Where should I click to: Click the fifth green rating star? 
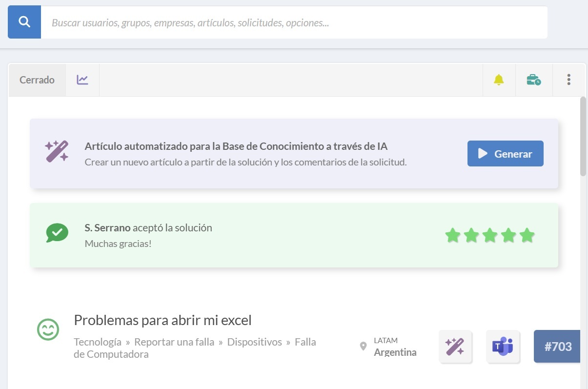527,235
